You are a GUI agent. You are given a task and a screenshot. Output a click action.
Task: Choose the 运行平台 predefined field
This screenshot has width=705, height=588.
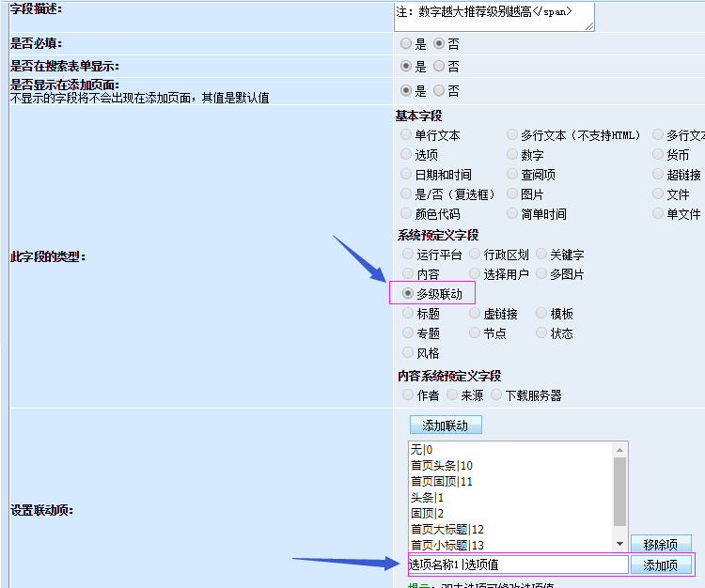point(408,255)
